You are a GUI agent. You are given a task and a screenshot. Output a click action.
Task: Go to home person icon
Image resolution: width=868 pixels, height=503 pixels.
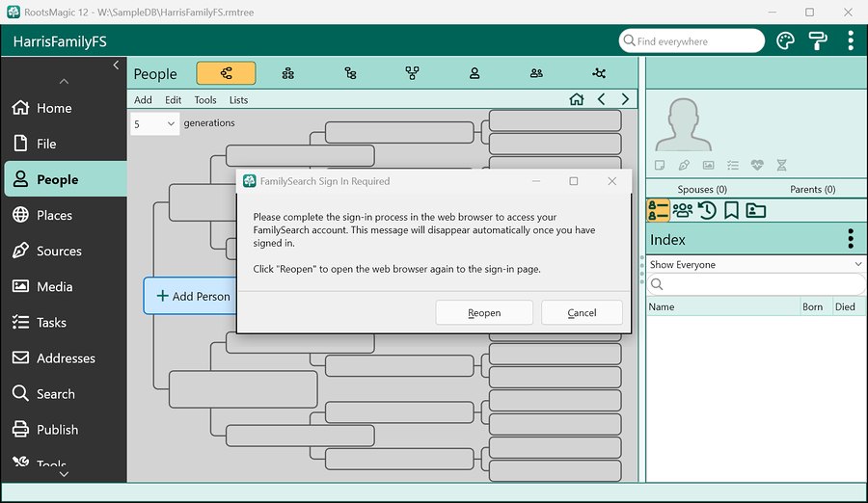pos(577,99)
